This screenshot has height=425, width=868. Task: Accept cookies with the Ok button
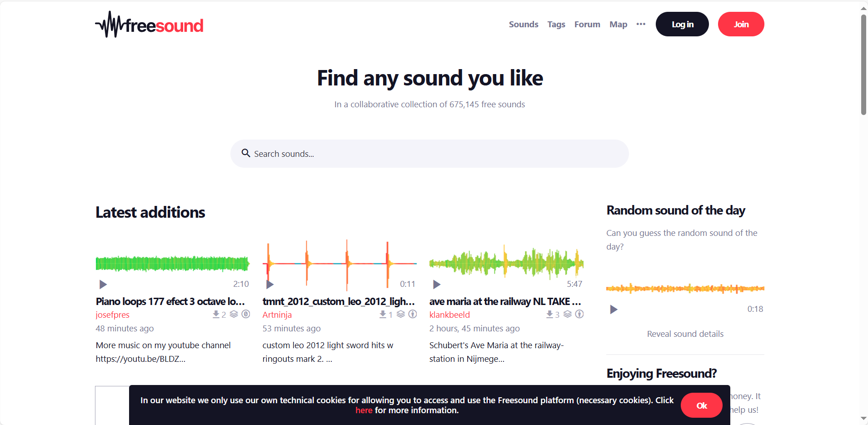pos(701,405)
